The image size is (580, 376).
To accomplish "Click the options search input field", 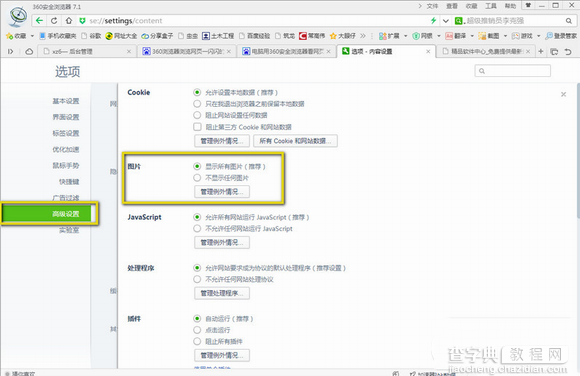I will point(513,71).
